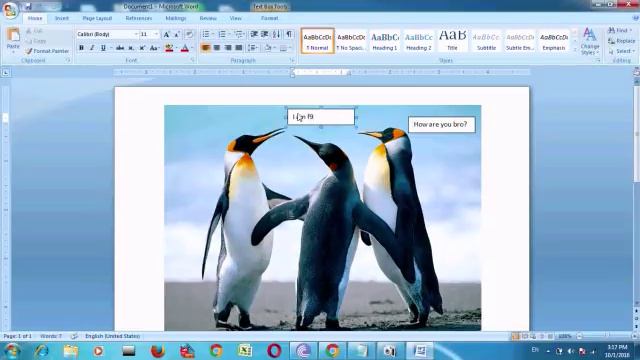Click the Shrink Font icon
Image resolution: width=640 pixels, height=360 pixels.
177,35
